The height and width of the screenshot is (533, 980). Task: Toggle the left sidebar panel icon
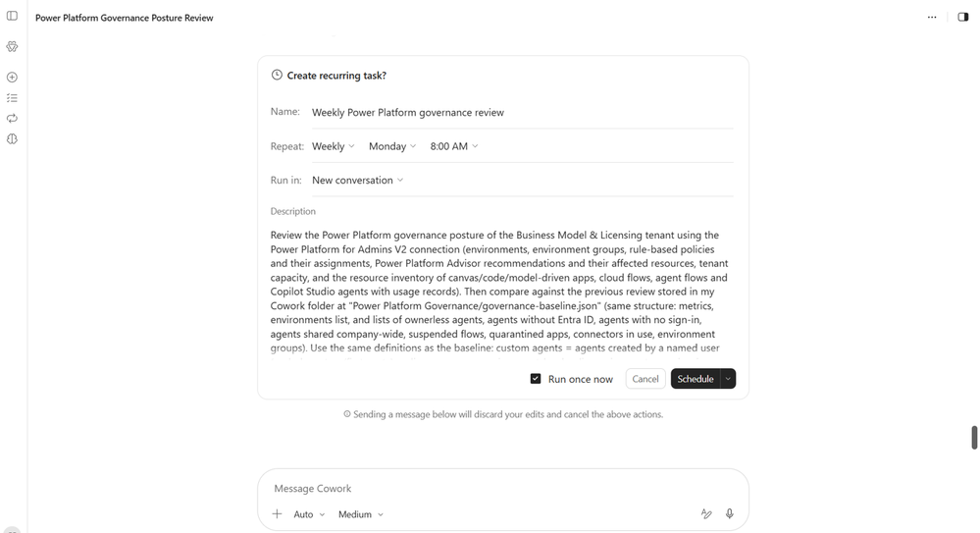[x=12, y=16]
